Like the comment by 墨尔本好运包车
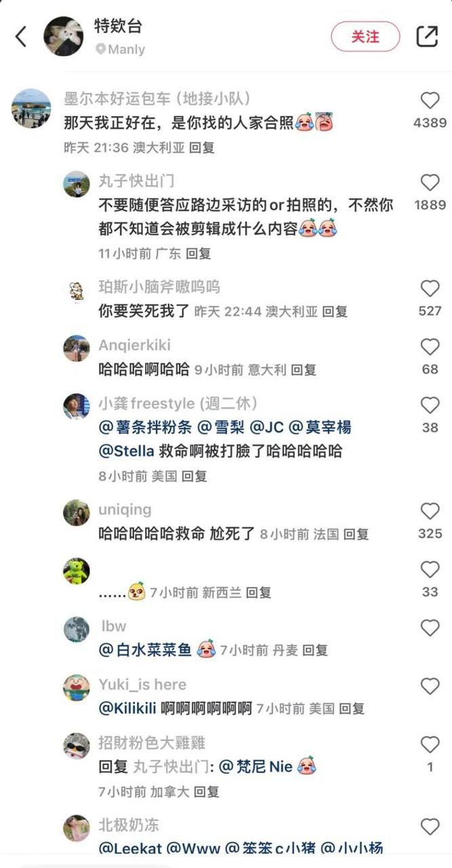 [430, 101]
